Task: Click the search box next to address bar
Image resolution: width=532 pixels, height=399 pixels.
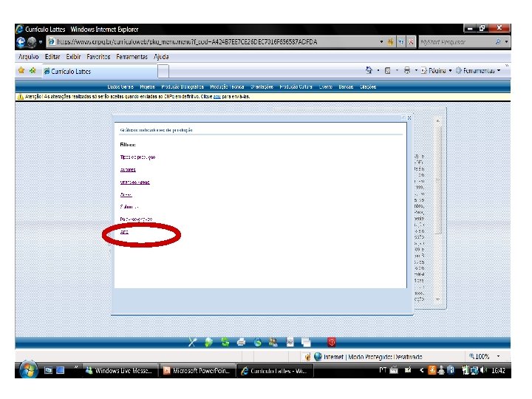Action: click(x=457, y=42)
